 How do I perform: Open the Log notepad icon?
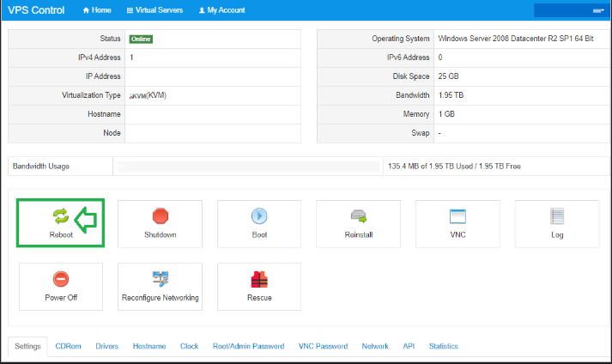[x=556, y=216]
